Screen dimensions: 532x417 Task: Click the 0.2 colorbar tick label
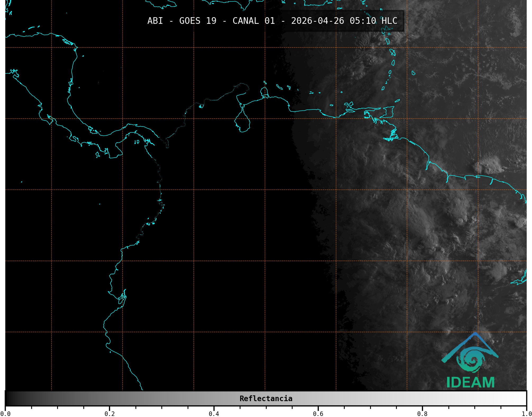coord(110,414)
